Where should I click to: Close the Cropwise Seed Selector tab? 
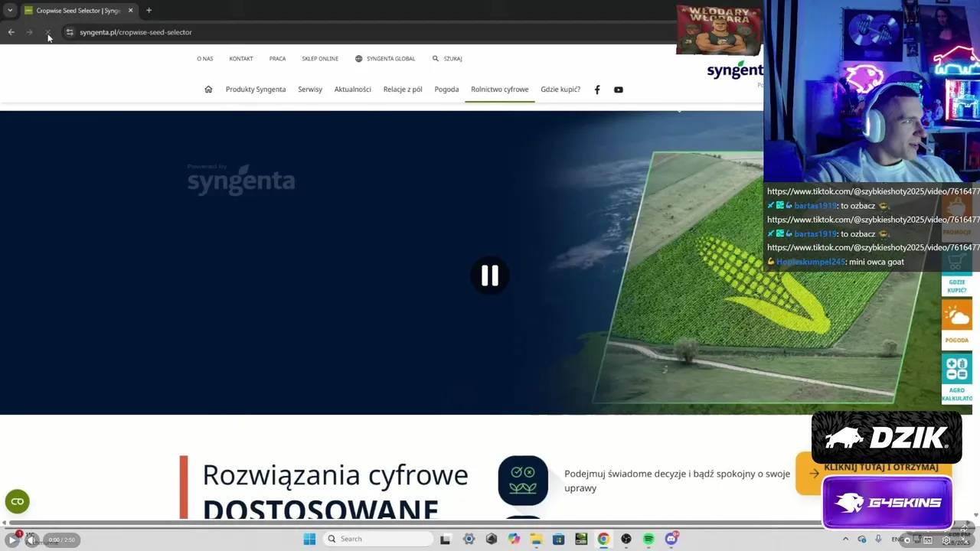[130, 11]
